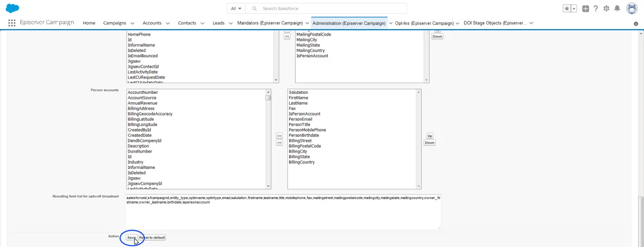Open the 'All' search scope dropdown
The width and height of the screenshot is (644, 247).
236,8
